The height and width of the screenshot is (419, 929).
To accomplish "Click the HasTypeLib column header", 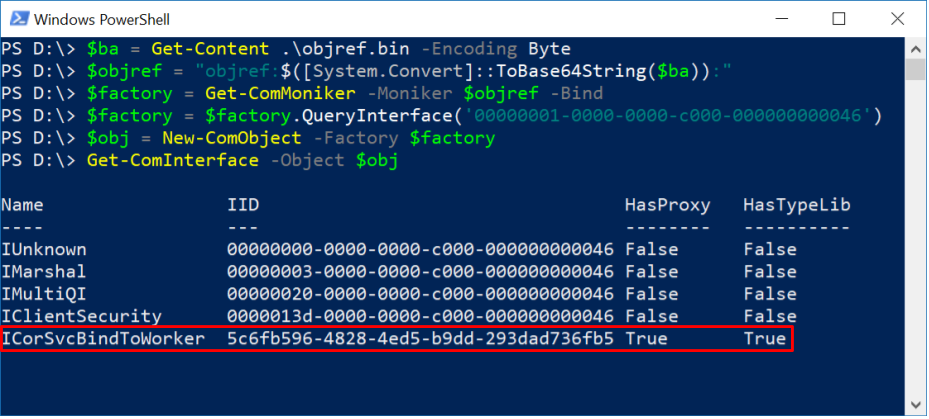I will [x=796, y=205].
